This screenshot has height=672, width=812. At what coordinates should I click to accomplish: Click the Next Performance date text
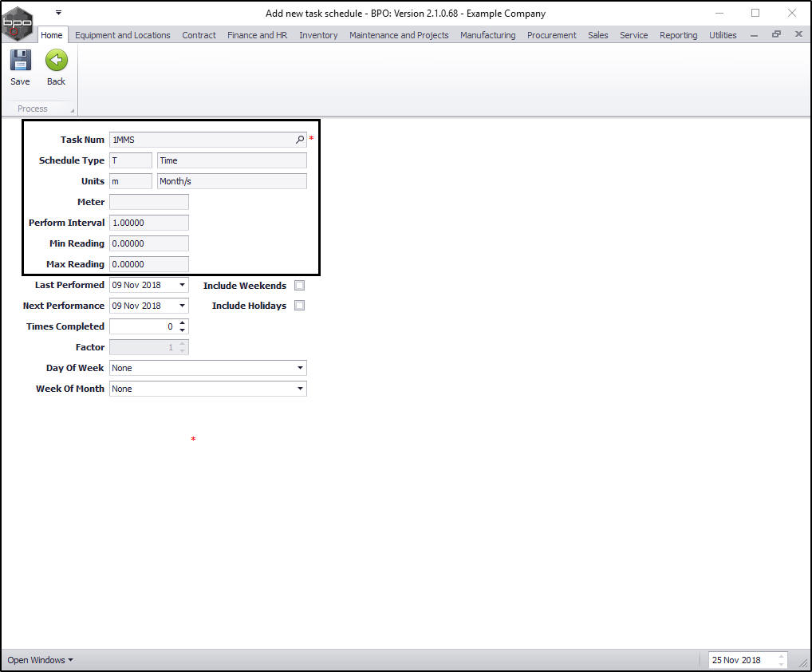pyautogui.click(x=136, y=306)
